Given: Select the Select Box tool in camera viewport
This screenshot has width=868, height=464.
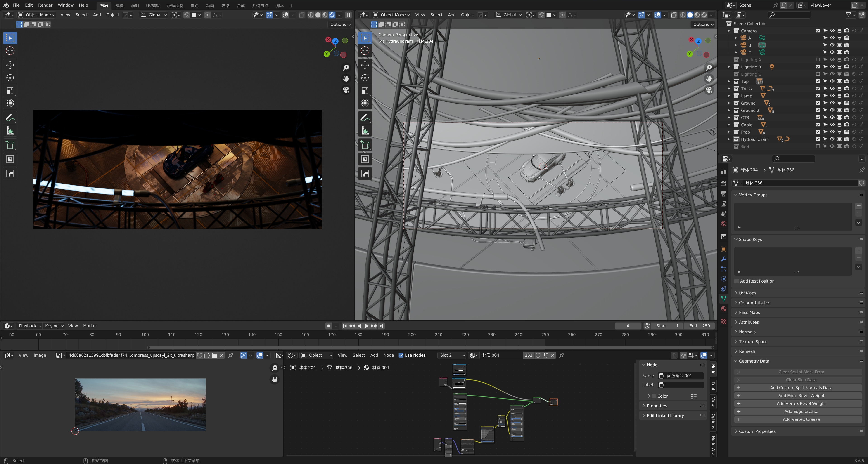Looking at the screenshot, I should coord(365,38).
